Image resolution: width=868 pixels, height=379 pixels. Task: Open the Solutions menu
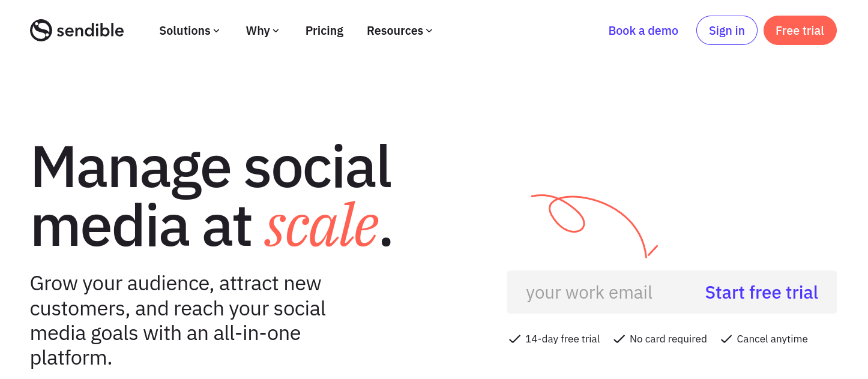[x=189, y=31]
